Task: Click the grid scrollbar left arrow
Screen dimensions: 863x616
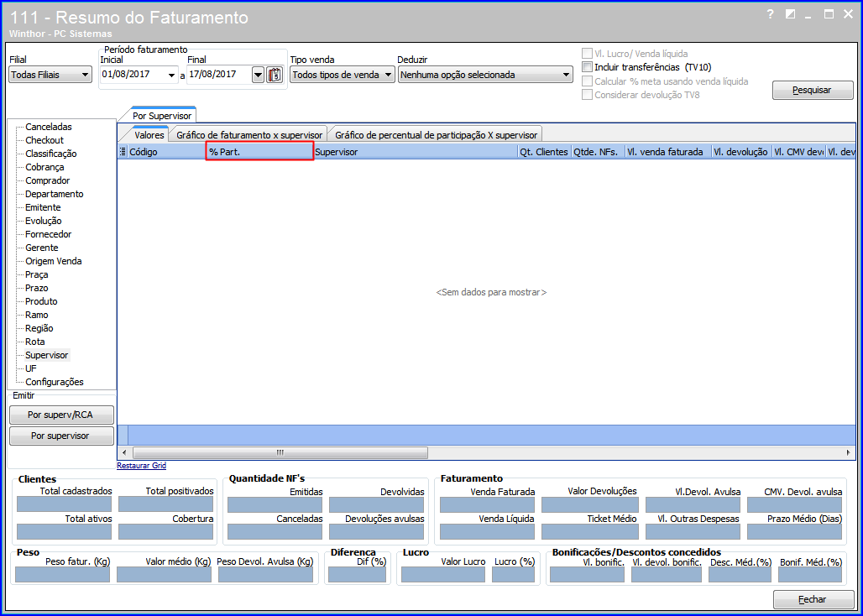Action: point(124,452)
